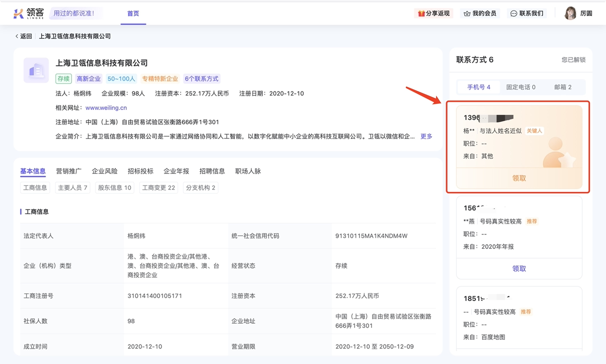
Task: Select the 工商变更 22 sub-tab
Action: [159, 188]
